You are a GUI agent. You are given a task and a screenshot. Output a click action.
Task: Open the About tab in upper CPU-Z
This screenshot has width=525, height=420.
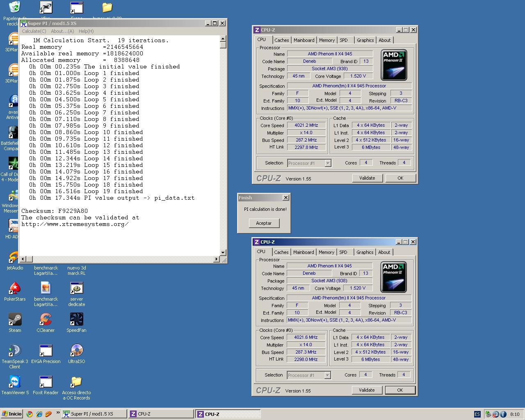(x=385, y=40)
